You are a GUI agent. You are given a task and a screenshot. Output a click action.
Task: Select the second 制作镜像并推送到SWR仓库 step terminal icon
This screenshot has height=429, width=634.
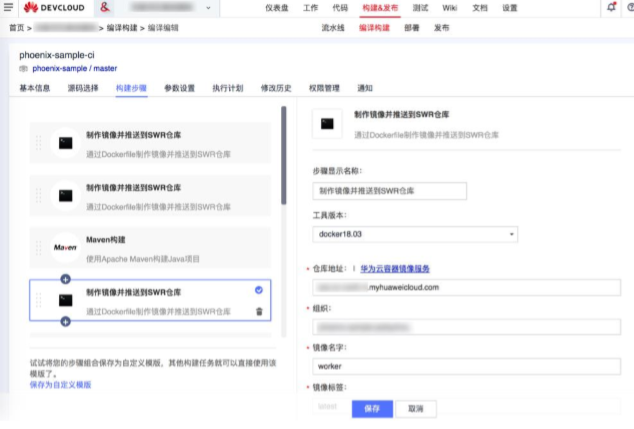(66, 196)
